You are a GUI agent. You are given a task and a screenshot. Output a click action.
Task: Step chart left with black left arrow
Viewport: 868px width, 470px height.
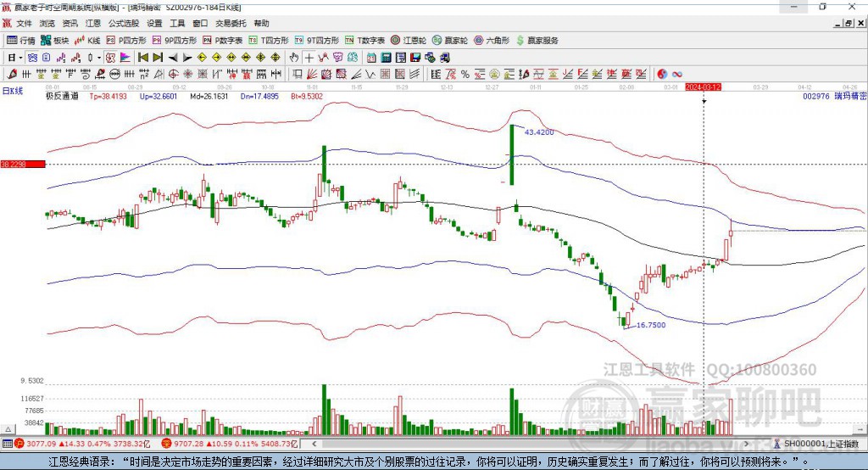point(173,58)
